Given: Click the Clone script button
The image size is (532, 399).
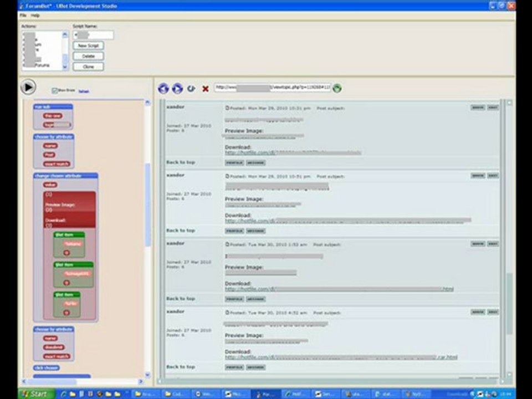Looking at the screenshot, I should (88, 66).
